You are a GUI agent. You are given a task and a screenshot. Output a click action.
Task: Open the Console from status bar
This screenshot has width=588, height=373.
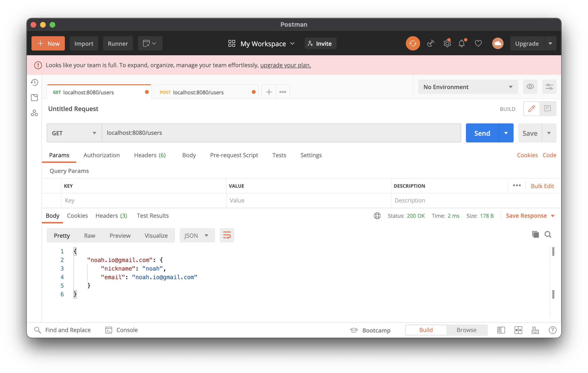pos(121,330)
